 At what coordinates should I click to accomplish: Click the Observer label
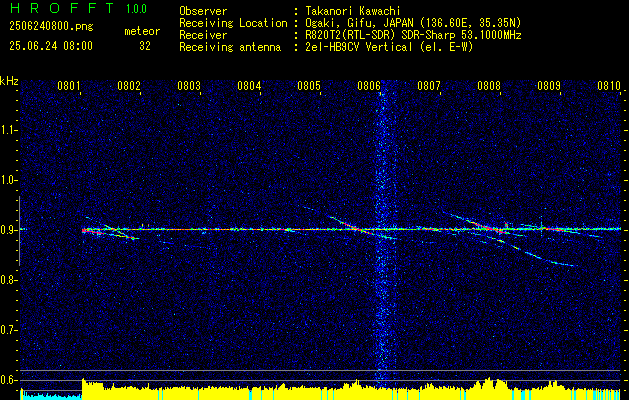[x=203, y=11]
